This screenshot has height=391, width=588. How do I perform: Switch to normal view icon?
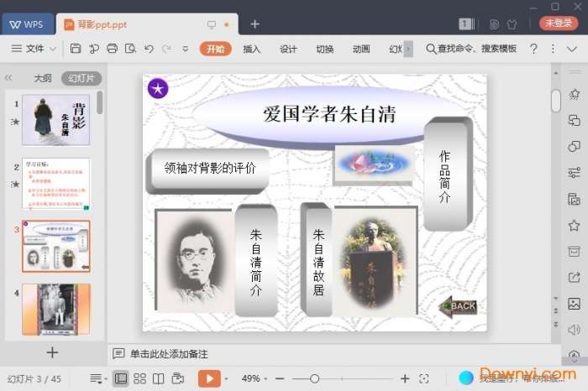click(x=121, y=378)
